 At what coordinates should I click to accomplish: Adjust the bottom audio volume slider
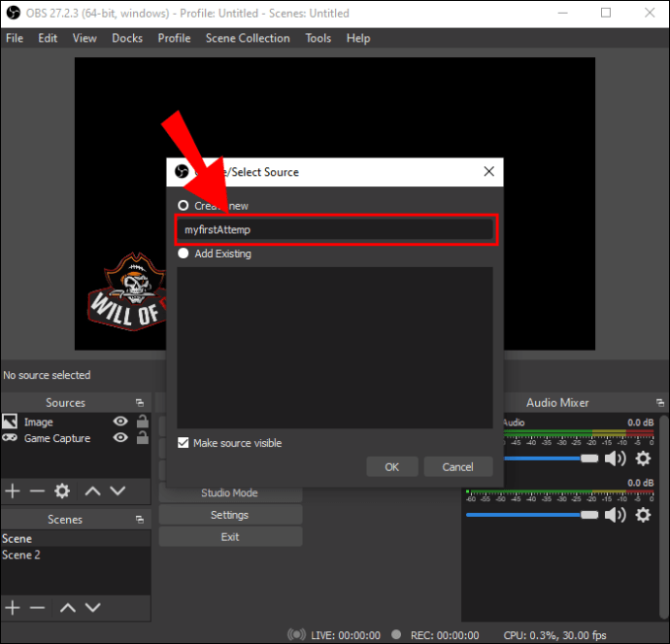click(x=532, y=515)
